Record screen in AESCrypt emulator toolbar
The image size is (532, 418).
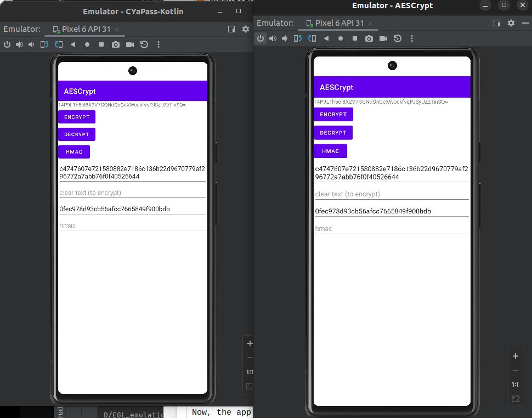(x=383, y=38)
